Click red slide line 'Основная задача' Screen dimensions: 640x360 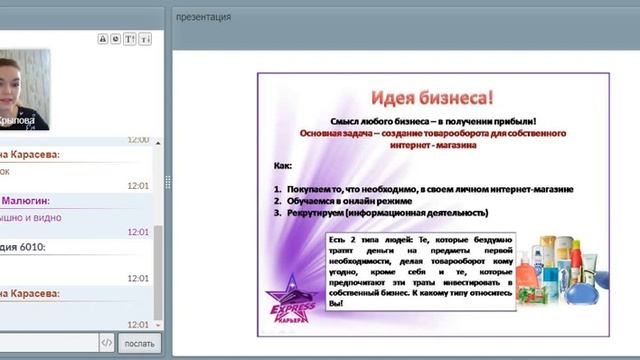pos(433,139)
